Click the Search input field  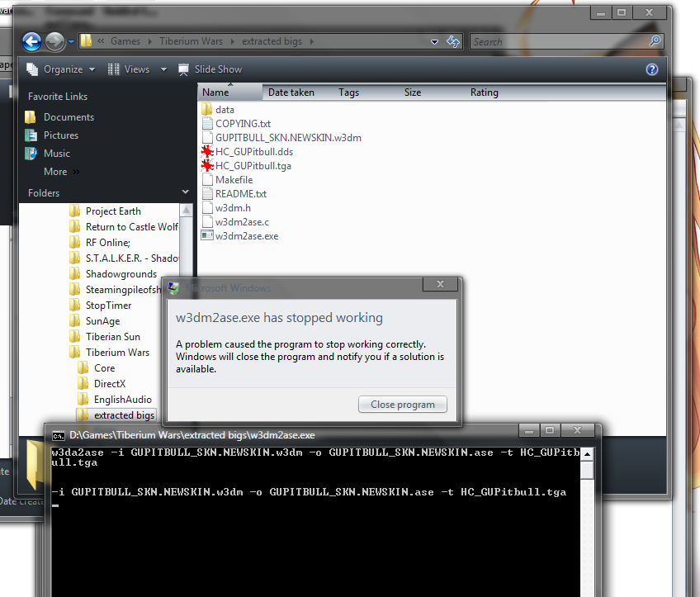(x=559, y=41)
